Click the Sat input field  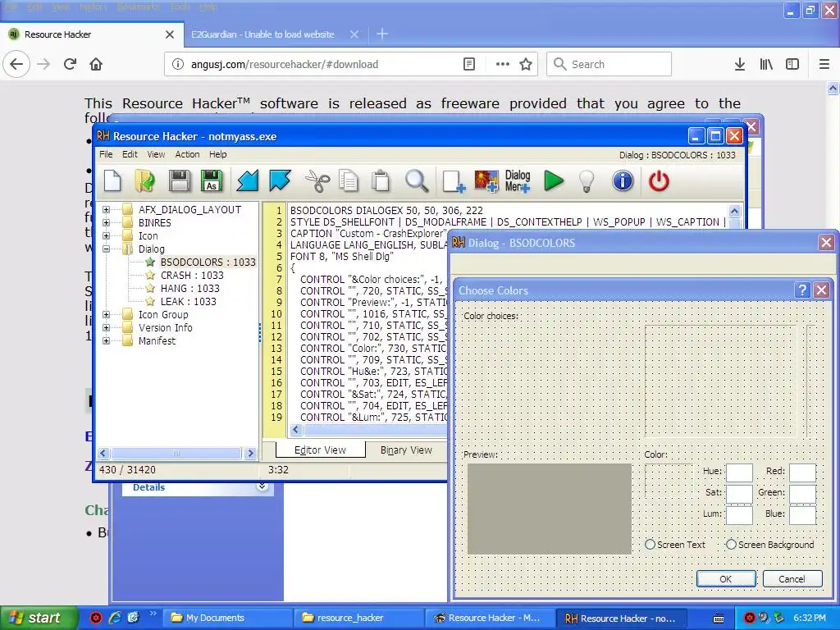point(739,493)
